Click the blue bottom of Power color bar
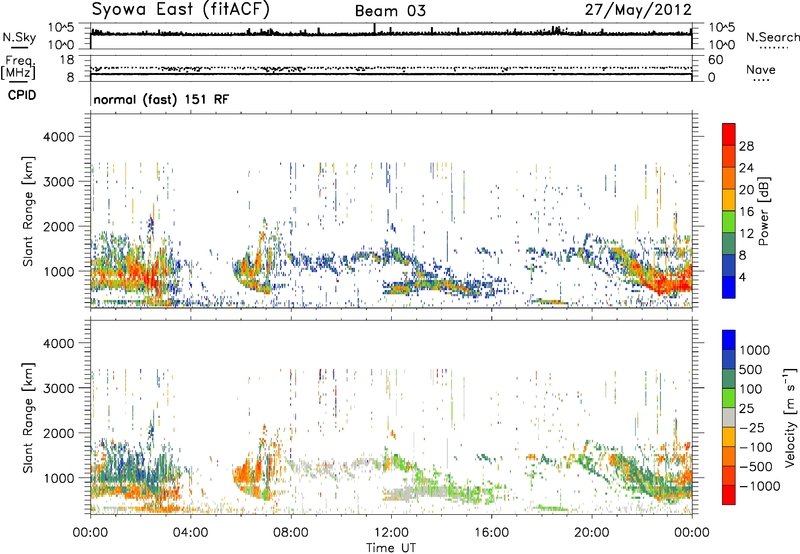This screenshot has width=800, height=554. tap(729, 287)
